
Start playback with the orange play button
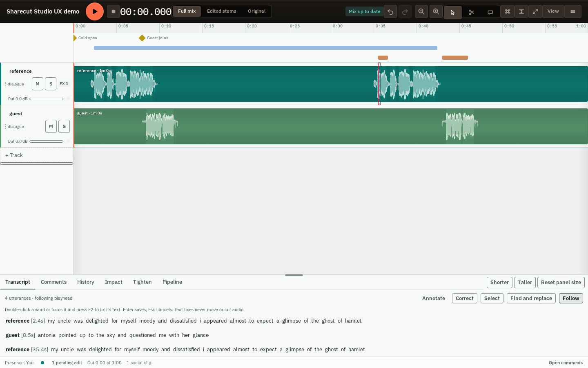95,11
